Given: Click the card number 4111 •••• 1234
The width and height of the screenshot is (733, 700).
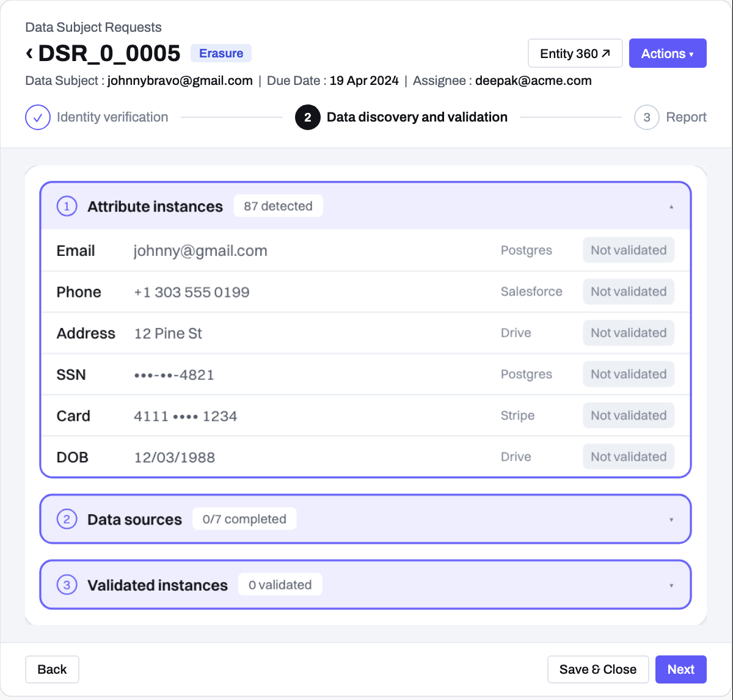Looking at the screenshot, I should click(x=186, y=416).
